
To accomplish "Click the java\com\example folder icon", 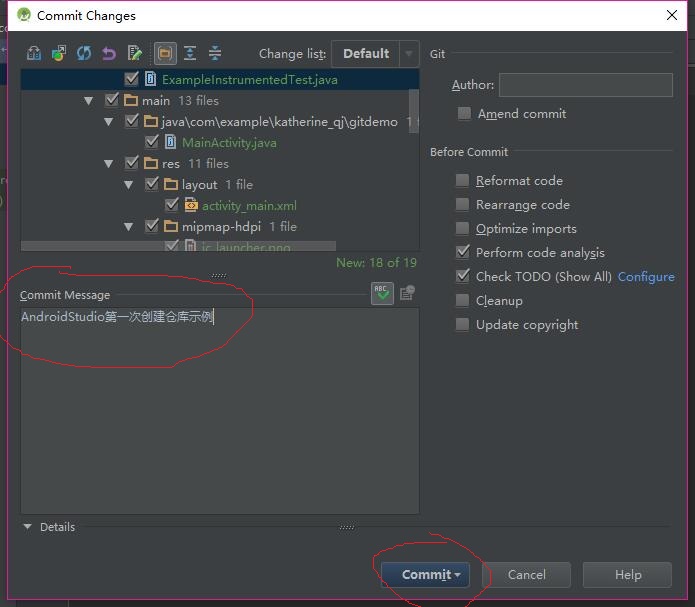I will click(x=151, y=121).
